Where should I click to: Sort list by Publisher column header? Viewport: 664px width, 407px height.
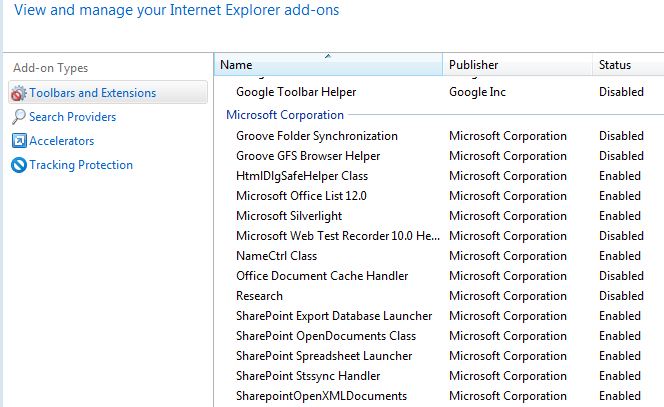pyautogui.click(x=517, y=64)
